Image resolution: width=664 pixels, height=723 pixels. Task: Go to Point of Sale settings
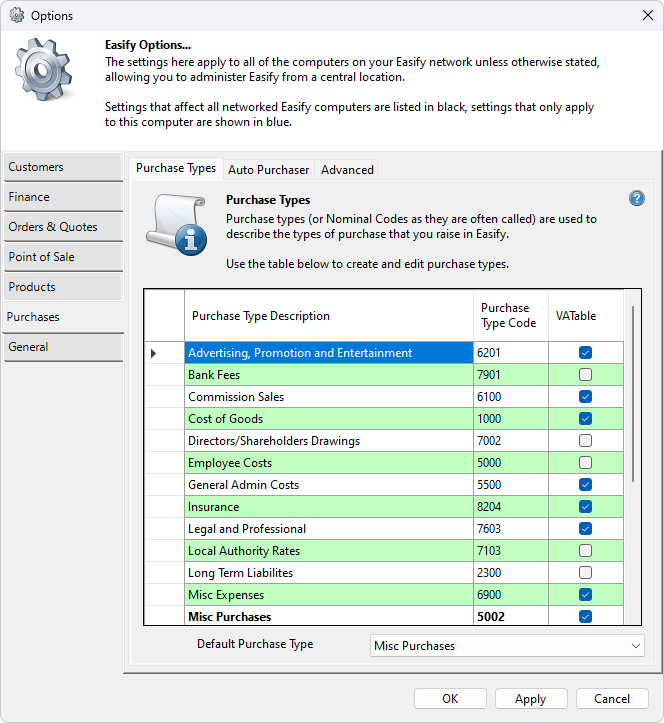[62, 257]
